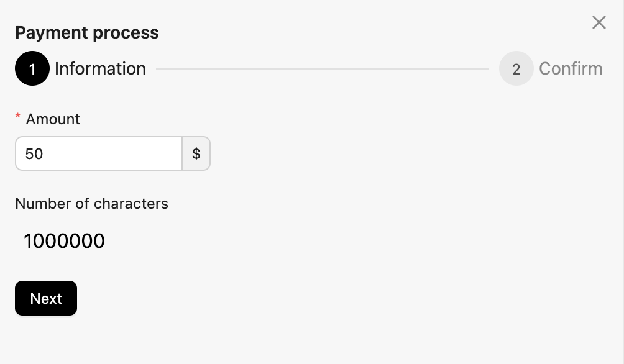Image resolution: width=624 pixels, height=364 pixels.
Task: Click the close X of Payment process
Action: coord(599,22)
